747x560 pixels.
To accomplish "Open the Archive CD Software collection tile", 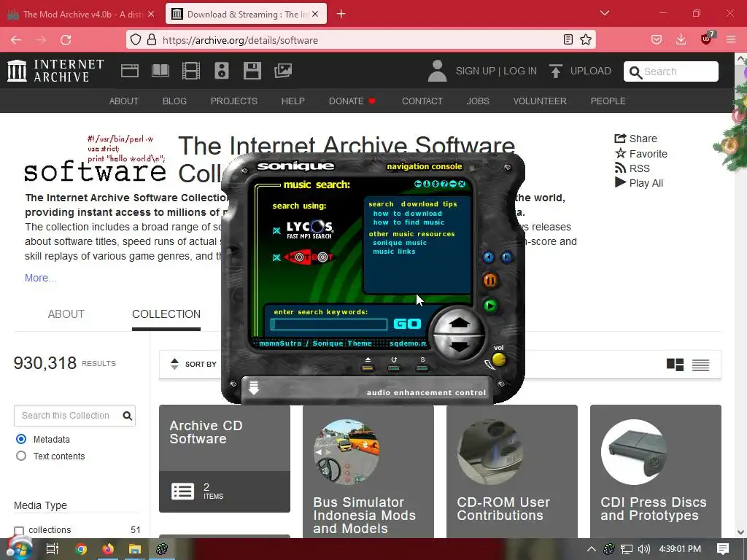I will tap(225, 459).
